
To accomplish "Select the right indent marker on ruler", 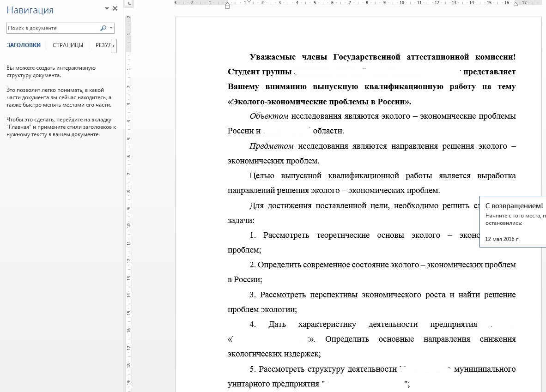I will click(x=516, y=4).
